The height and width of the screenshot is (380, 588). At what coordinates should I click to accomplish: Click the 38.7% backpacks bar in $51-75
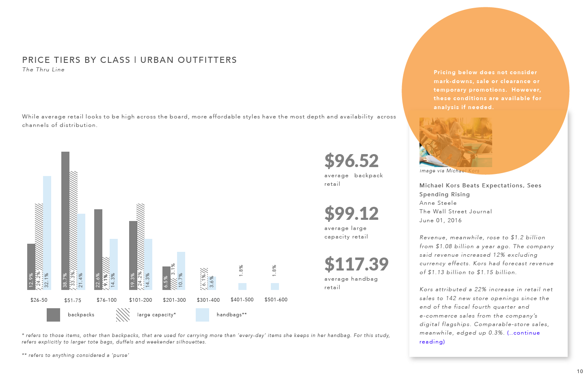tap(65, 221)
